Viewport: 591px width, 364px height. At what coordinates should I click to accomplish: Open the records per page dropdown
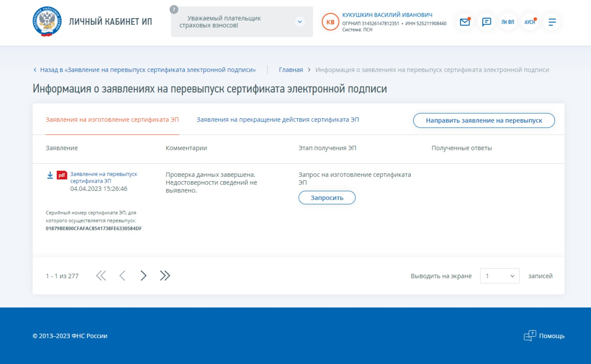tap(499, 276)
